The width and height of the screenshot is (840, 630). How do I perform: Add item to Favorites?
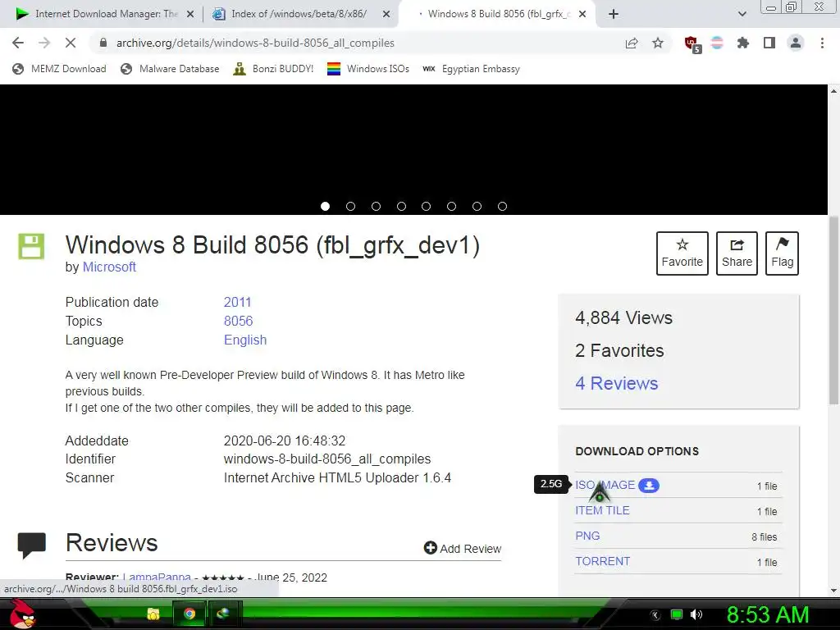[x=682, y=253]
